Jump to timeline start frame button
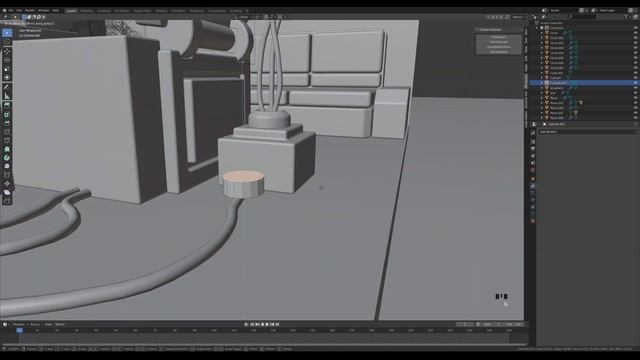Screen dimensions: 640x360 pyautogui.click(x=252, y=324)
